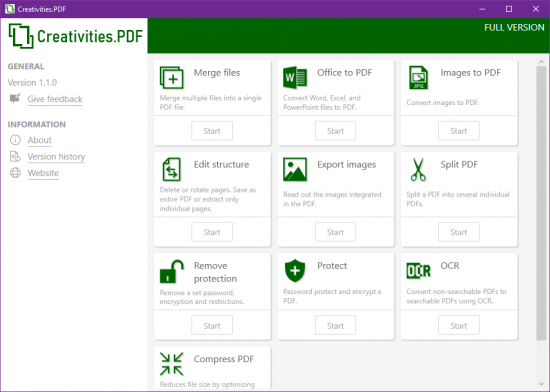Open the Version history link
The height and width of the screenshot is (392, 550).
click(x=56, y=157)
